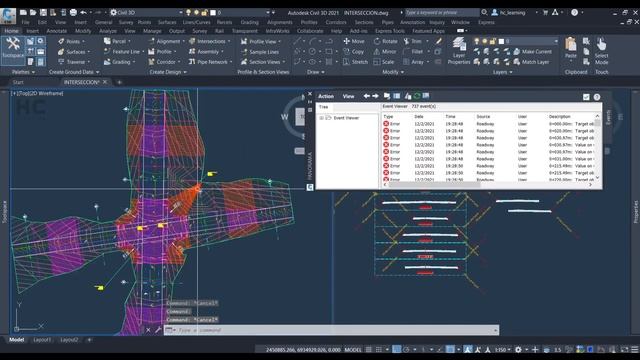This screenshot has width=640, height=360.
Task: Select the Stretch tool
Action: pos(356,62)
